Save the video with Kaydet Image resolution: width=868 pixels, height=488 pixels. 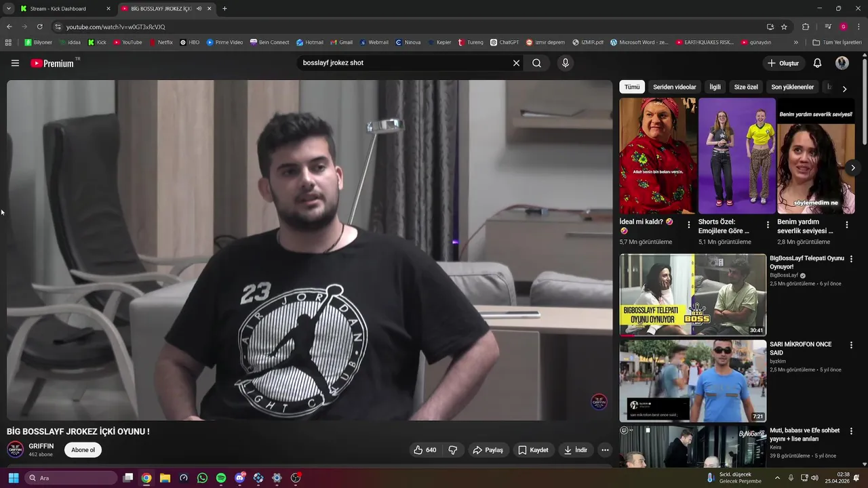coord(533,450)
